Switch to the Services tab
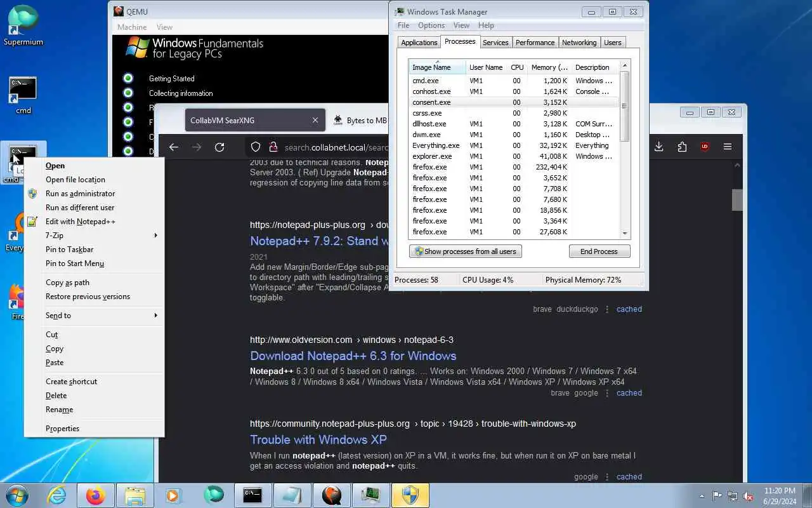Viewport: 812px width, 508px height. (495, 43)
